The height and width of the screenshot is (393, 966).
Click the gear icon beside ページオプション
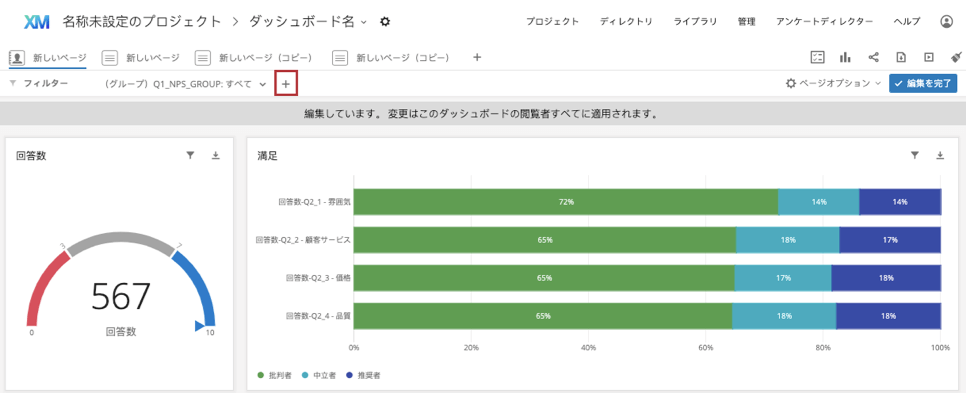click(x=791, y=83)
